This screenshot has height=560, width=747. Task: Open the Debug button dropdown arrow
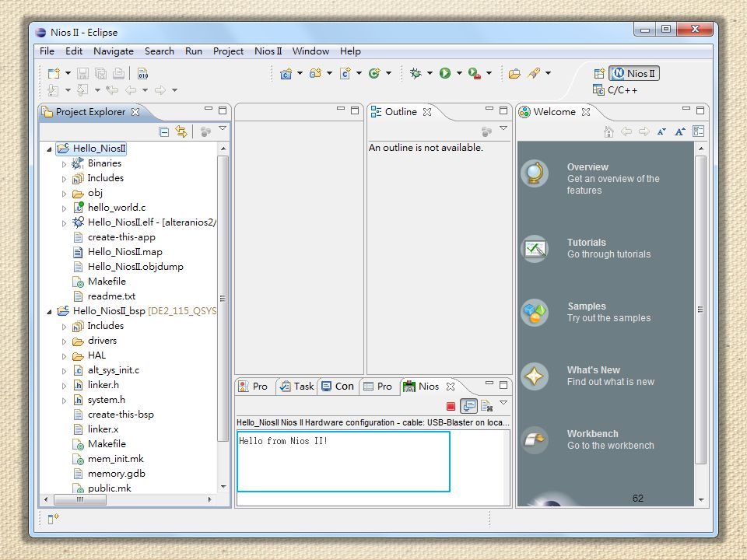click(430, 73)
